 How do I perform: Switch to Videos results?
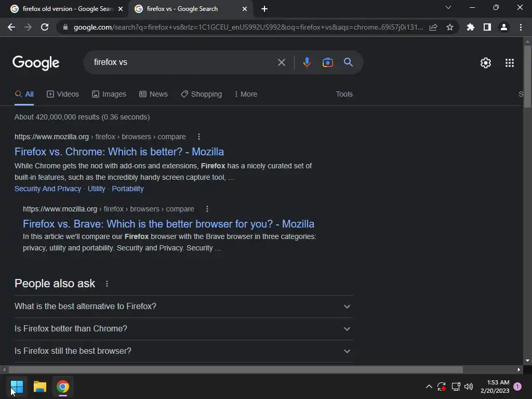(x=63, y=94)
